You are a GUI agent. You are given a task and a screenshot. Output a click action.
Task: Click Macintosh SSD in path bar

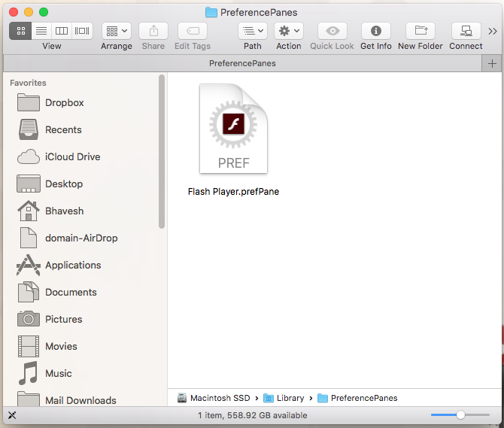point(214,398)
